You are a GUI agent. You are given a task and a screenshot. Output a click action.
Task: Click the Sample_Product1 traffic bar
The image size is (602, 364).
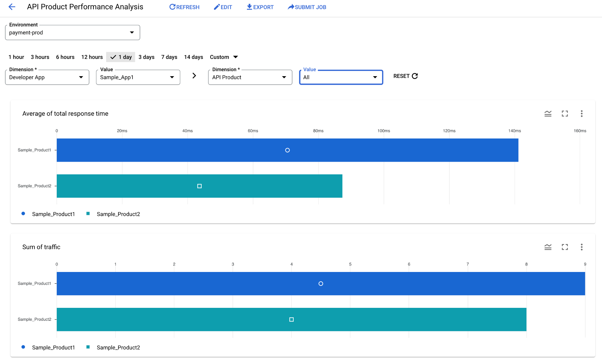click(321, 284)
